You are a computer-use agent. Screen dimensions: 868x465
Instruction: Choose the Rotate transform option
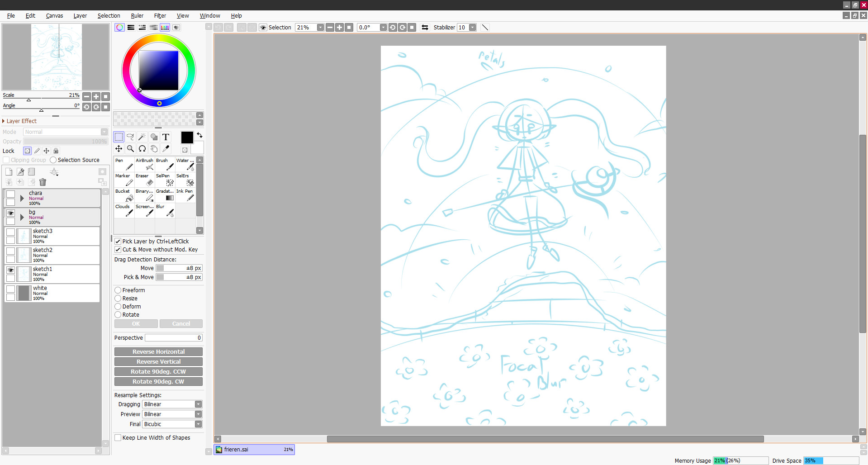tap(118, 315)
